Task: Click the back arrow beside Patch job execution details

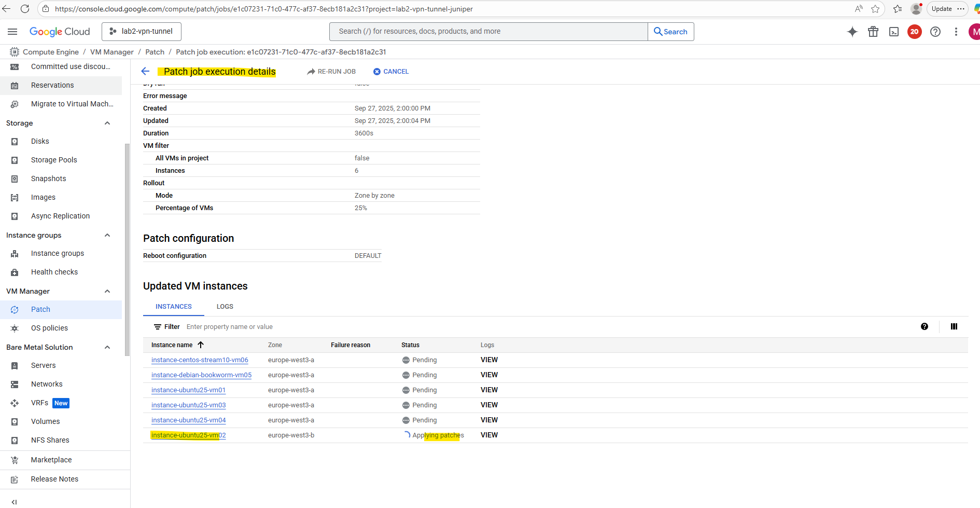Action: 145,72
